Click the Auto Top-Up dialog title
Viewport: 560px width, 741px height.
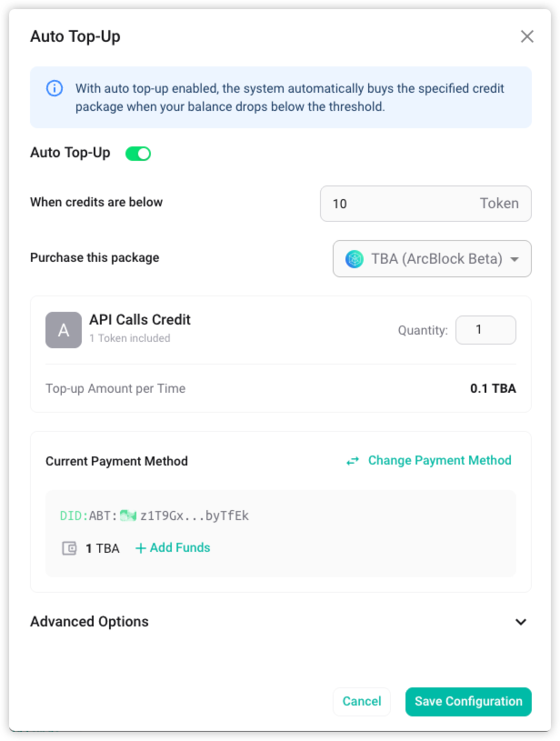(75, 36)
